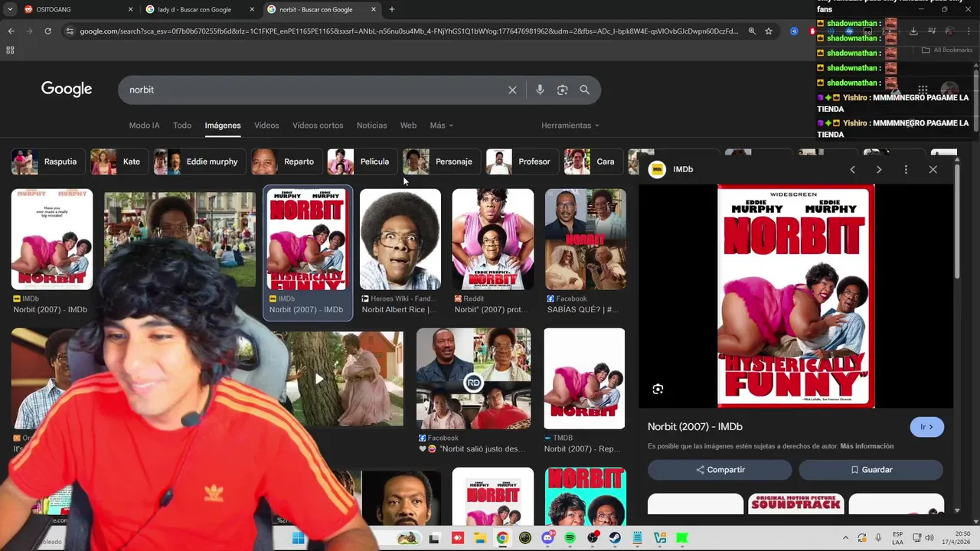
Task: Open large Norbit poster in preview panel
Action: (795, 296)
